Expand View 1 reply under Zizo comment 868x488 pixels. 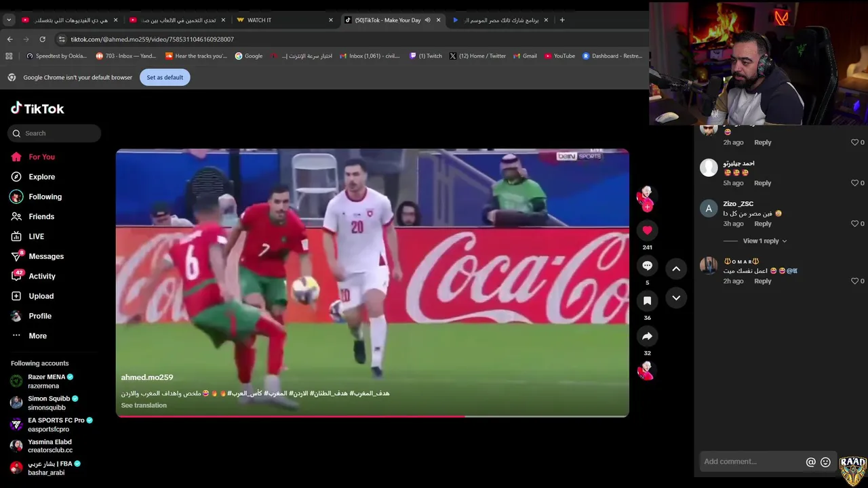click(765, 241)
